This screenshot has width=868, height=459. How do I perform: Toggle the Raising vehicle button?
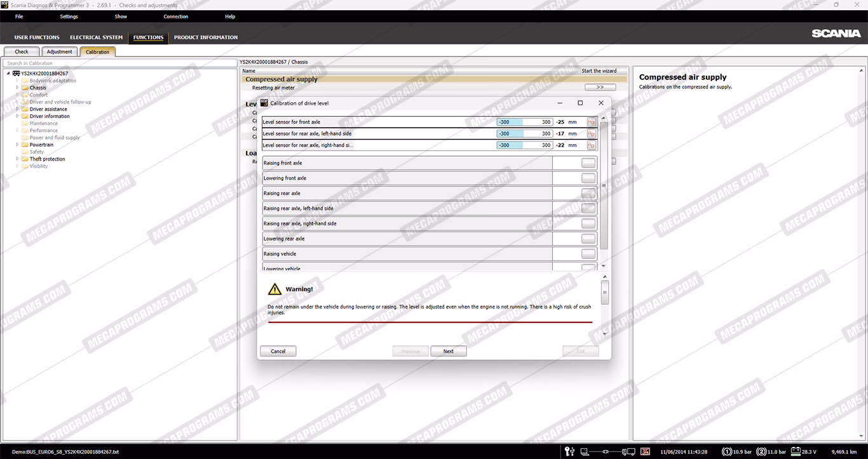click(588, 254)
